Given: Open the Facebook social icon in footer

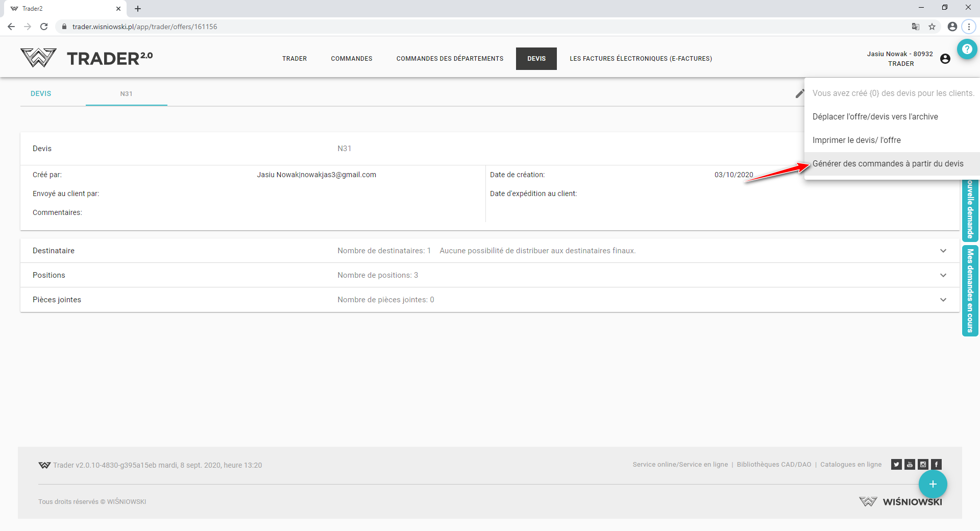Looking at the screenshot, I should (936, 464).
